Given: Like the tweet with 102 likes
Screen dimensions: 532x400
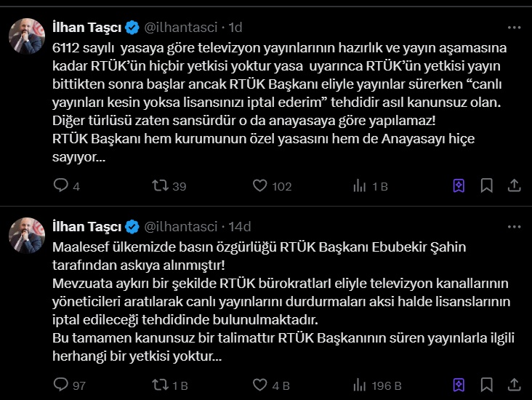Looking at the screenshot, I should (260, 186).
